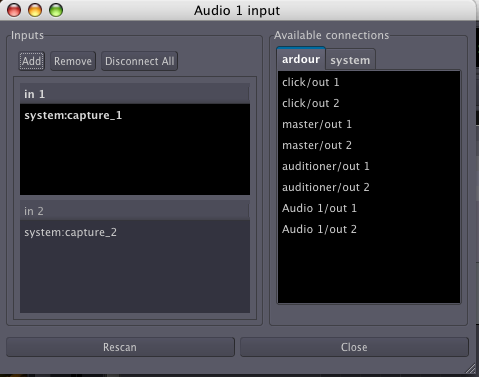Select the in 1 port header
This screenshot has width=479, height=377.
tap(135, 94)
